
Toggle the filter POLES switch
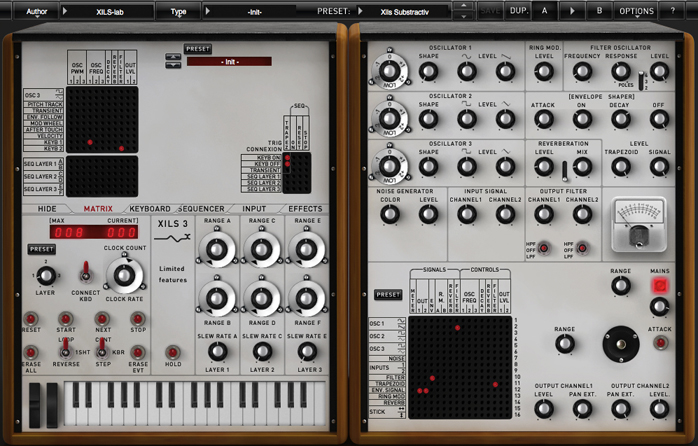click(x=641, y=81)
